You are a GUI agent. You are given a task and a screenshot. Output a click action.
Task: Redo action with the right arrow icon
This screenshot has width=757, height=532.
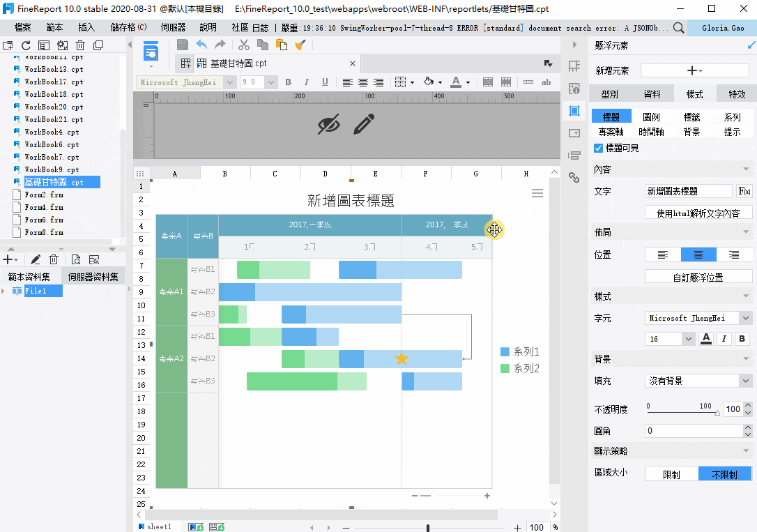point(220,45)
